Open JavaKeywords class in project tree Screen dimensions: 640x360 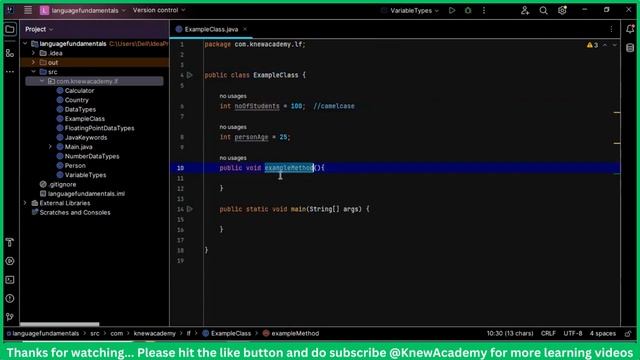[x=86, y=138]
